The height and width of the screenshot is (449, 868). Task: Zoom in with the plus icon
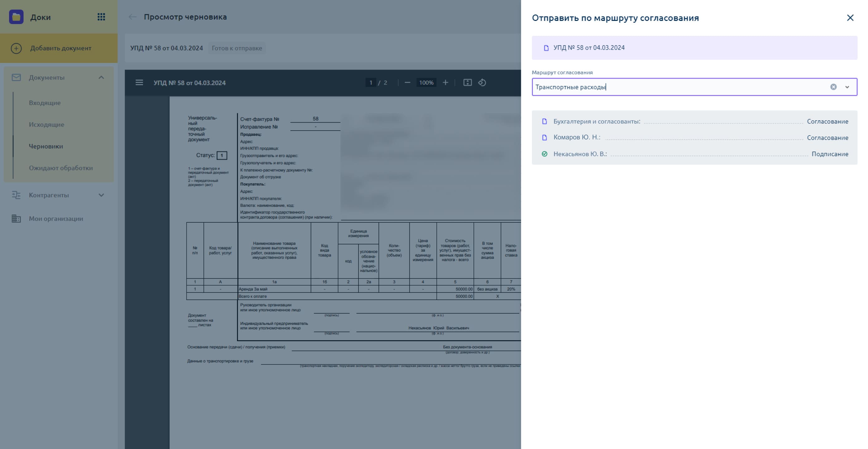point(446,83)
